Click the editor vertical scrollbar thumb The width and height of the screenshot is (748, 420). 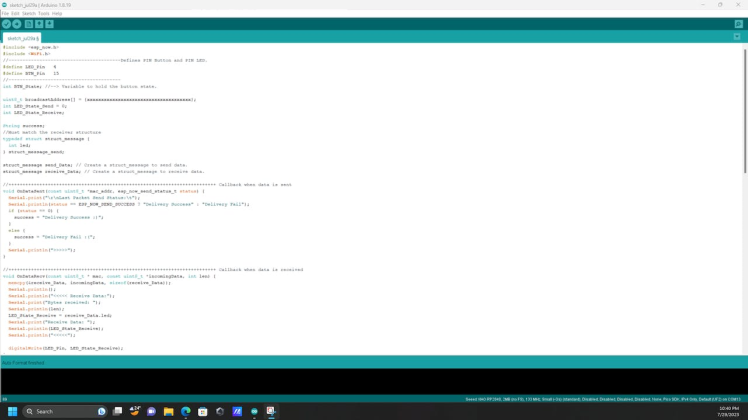pos(745,111)
